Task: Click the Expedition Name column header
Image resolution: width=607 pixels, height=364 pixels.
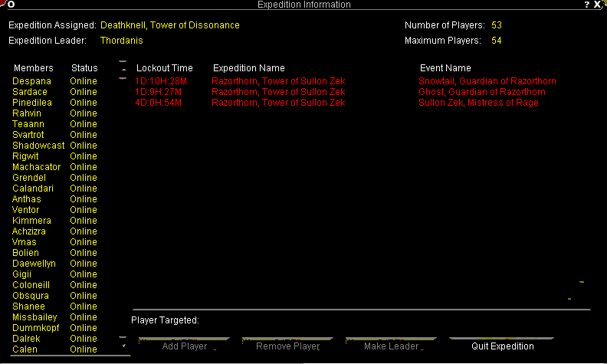Action: pos(249,67)
